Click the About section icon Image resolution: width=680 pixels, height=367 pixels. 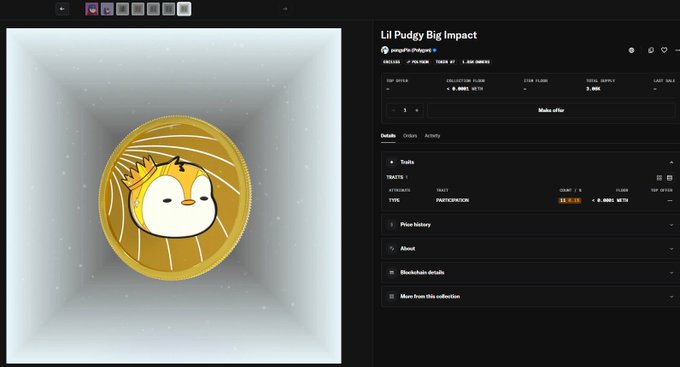391,249
